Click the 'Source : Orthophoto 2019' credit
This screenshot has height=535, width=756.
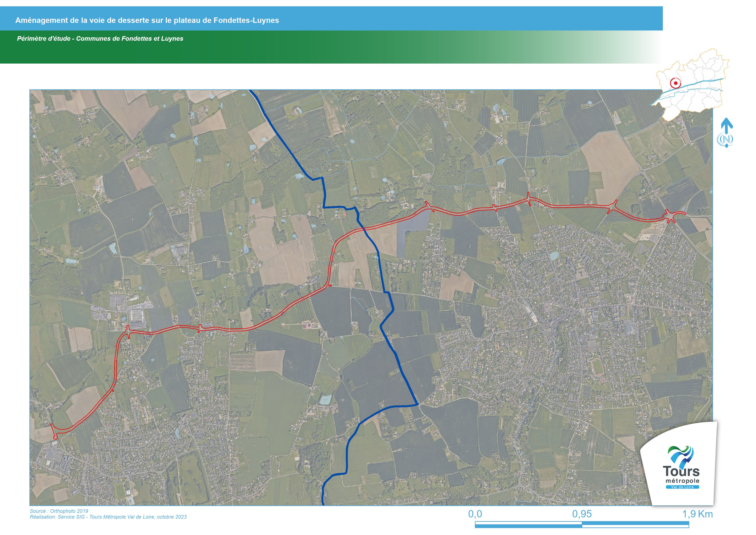pyautogui.click(x=59, y=511)
